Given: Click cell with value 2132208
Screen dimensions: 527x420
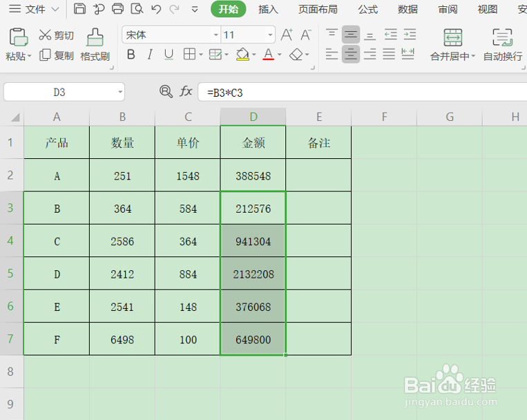Looking at the screenshot, I should pyautogui.click(x=253, y=274).
